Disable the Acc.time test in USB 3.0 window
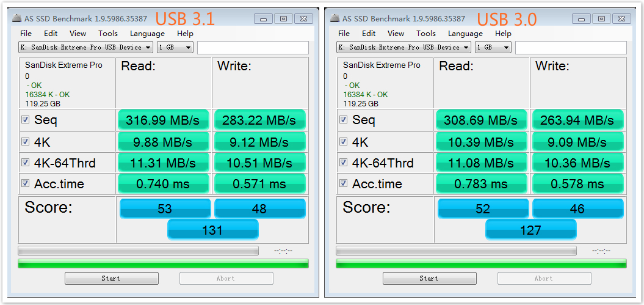Image resolution: width=644 pixels, height=305 pixels. click(x=344, y=183)
